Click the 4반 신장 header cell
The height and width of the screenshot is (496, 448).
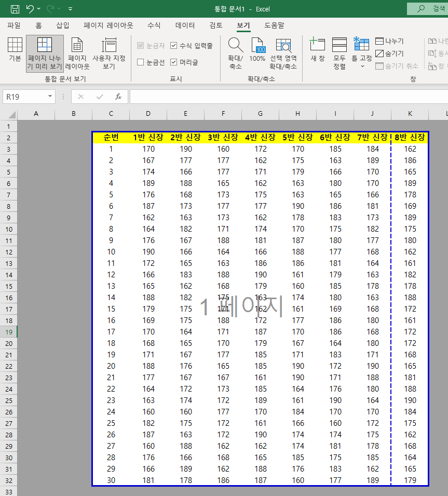pos(260,137)
